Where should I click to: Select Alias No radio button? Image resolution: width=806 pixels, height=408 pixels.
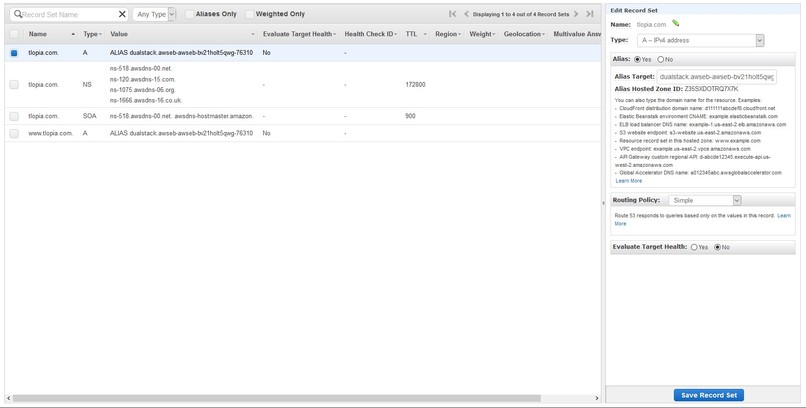click(661, 60)
